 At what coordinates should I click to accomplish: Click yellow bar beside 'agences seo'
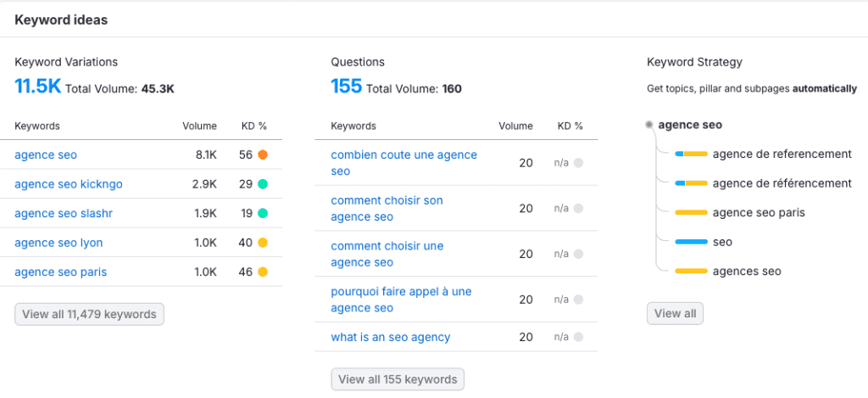point(691,272)
